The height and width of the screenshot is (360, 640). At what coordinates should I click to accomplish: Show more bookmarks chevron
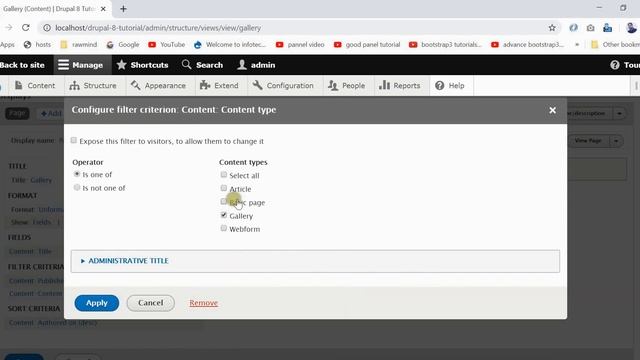pyautogui.click(x=577, y=44)
